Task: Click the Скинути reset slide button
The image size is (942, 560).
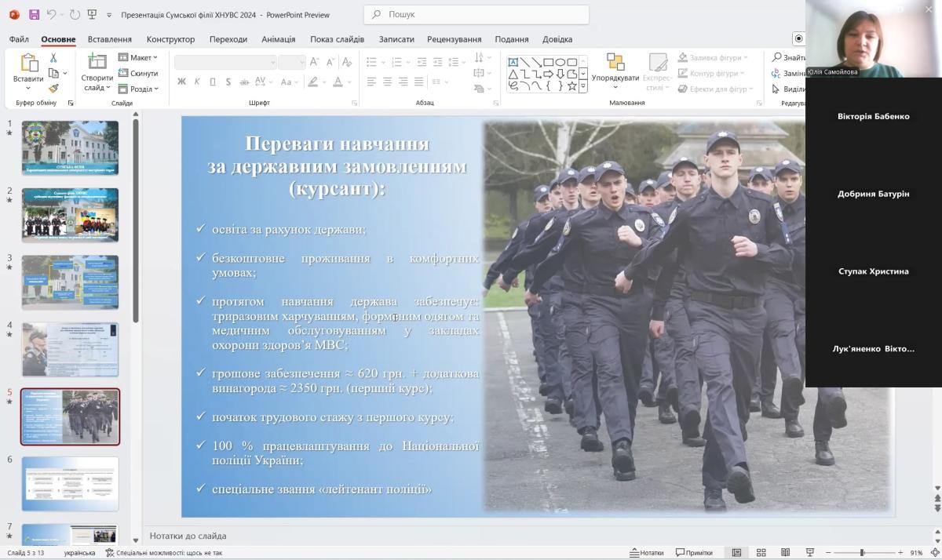Action: 138,73
